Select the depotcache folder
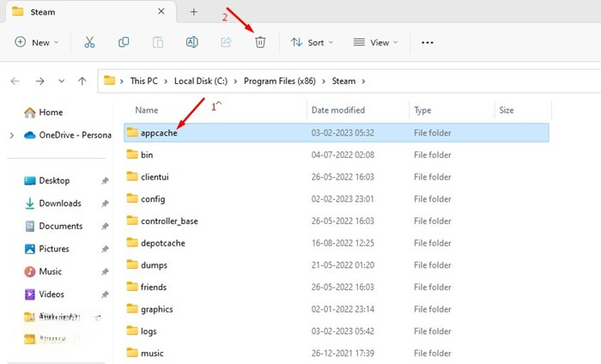Screen dimensions: 601x364 [337, 243]
